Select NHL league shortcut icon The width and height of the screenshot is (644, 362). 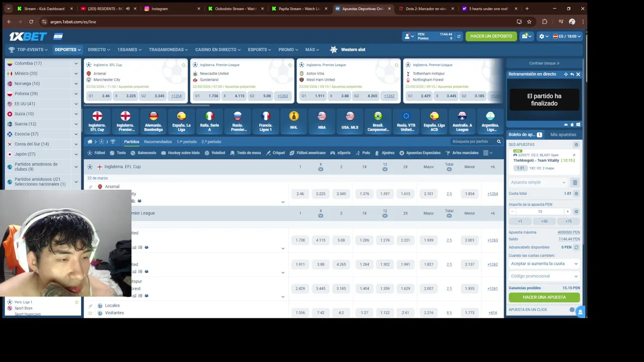coord(294,120)
